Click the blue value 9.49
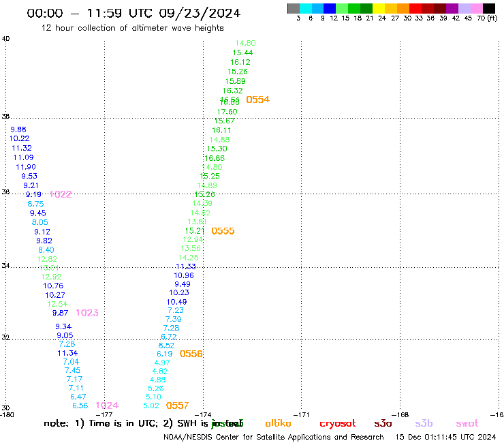The height and width of the screenshot is (443, 504). 183,284
